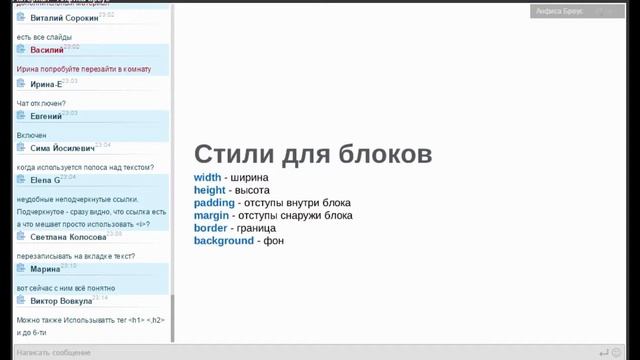Select sender name Василий
Image resolution: width=640 pixels, height=360 pixels.
coord(47,50)
